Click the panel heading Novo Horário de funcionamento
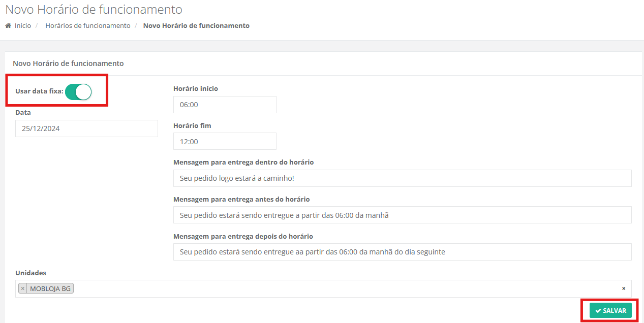The height and width of the screenshot is (323, 644). click(68, 64)
